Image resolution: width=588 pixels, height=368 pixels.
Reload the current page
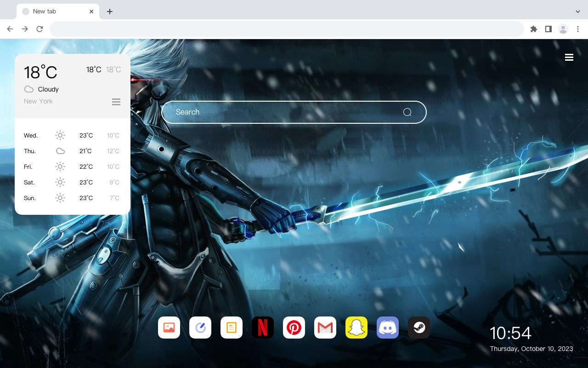40,29
